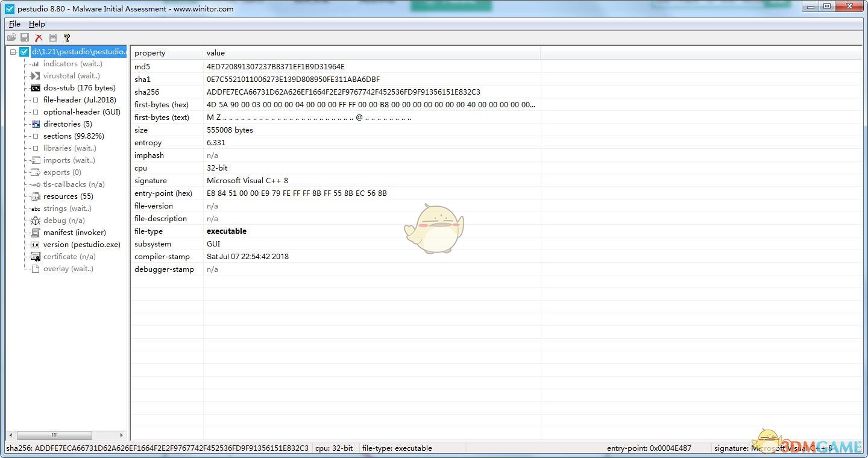The width and height of the screenshot is (868, 458).
Task: Click the 'value' column header
Action: coord(215,53)
